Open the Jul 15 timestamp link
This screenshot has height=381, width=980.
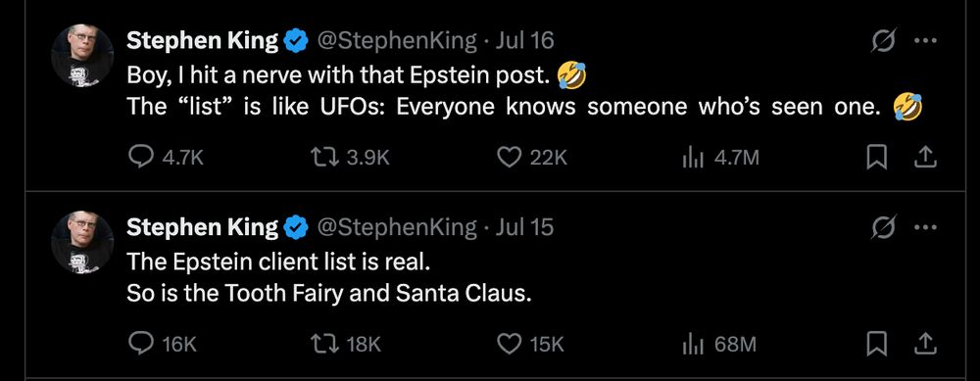coord(524,227)
